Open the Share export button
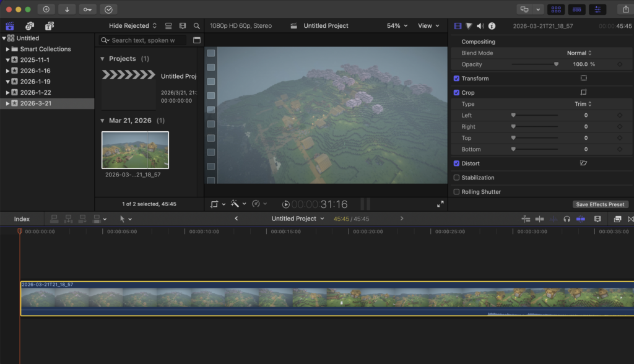634x364 pixels. 625,9
